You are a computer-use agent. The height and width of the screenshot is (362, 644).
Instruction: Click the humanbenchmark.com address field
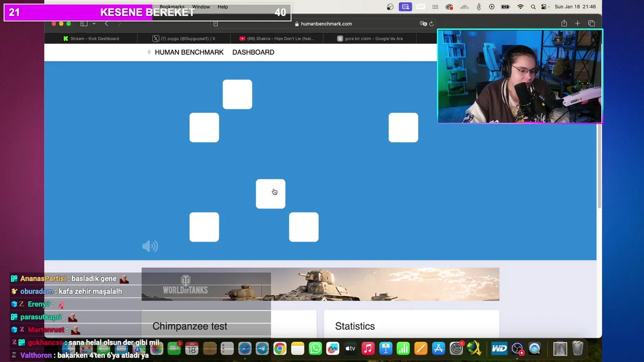(323, 24)
